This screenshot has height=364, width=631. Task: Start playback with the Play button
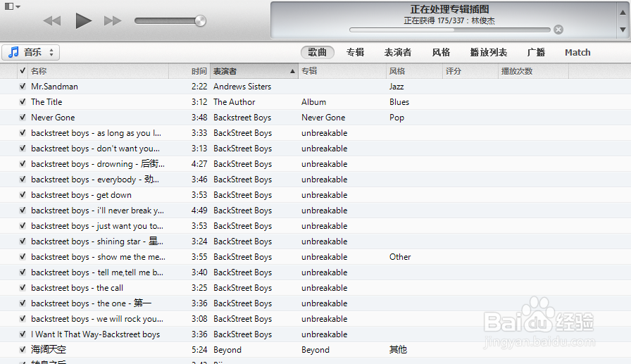[83, 21]
